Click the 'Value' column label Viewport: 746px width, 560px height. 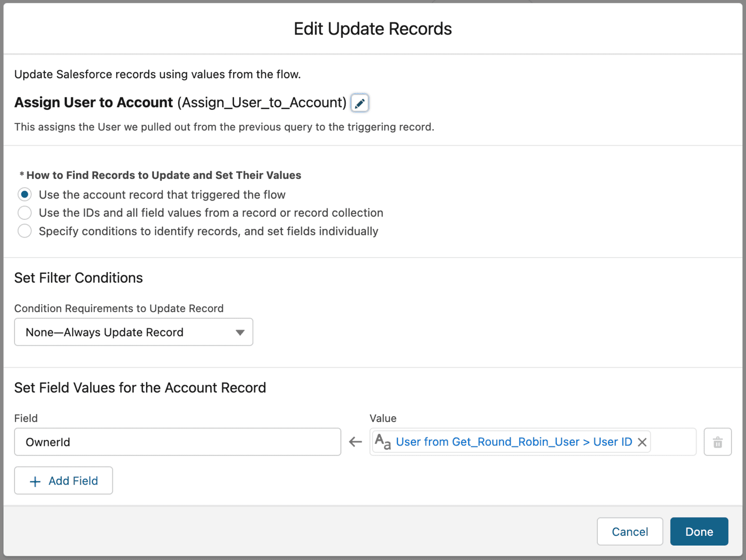383,418
